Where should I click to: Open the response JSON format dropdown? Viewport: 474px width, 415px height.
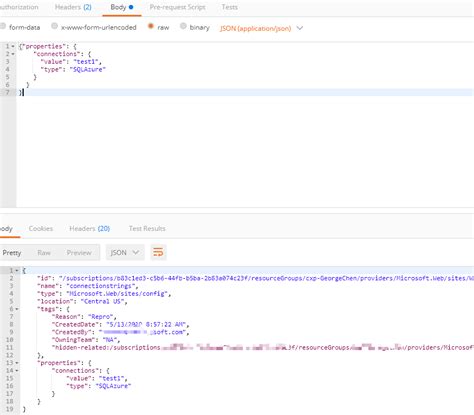[x=125, y=252]
